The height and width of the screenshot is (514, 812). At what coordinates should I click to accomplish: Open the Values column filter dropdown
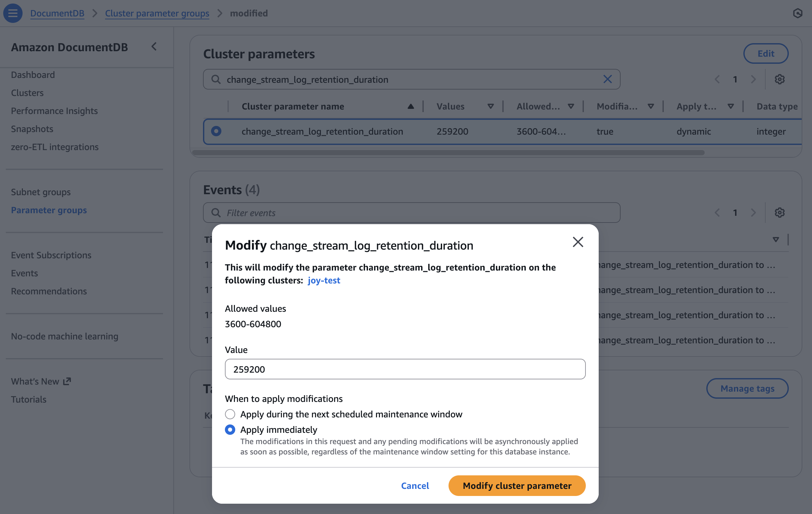tap(491, 107)
